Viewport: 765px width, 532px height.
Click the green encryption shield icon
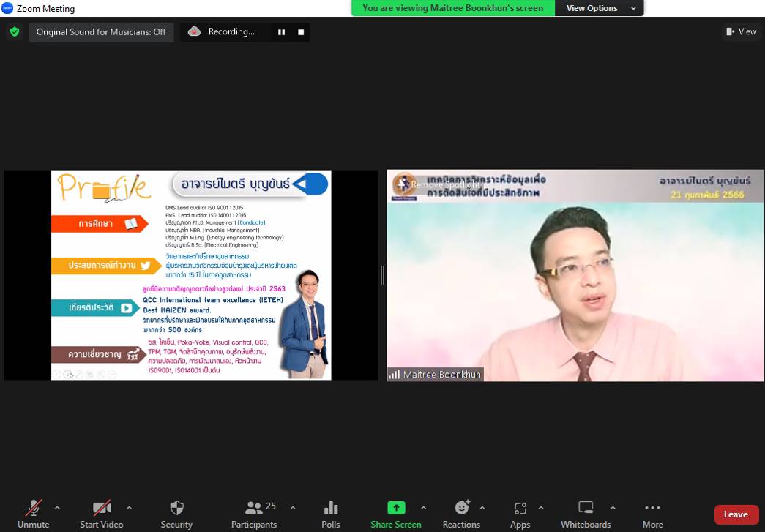(x=15, y=32)
